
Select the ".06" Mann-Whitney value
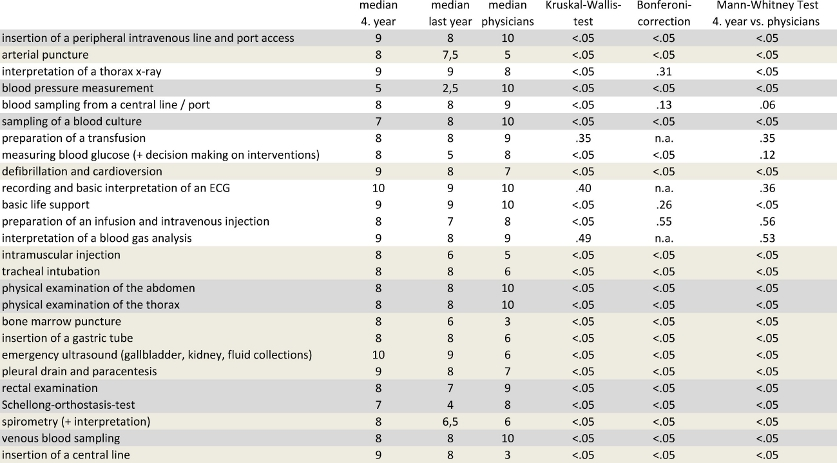[x=768, y=104]
